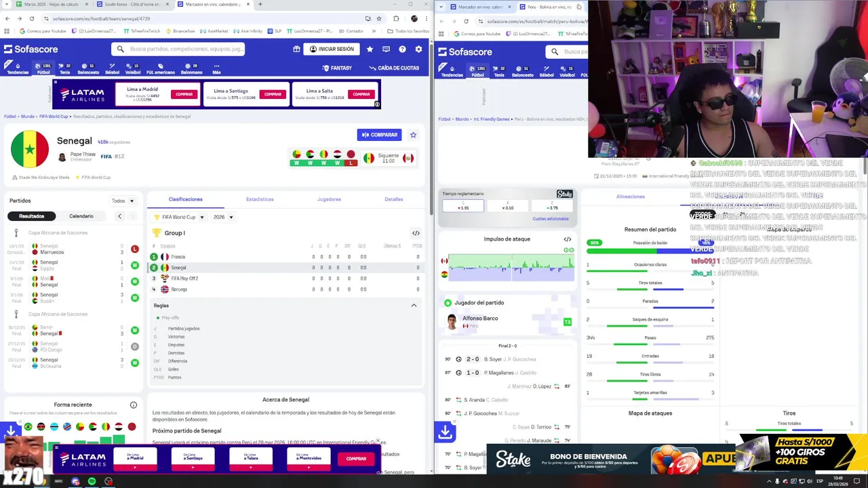Switch to Detalles tab

(x=394, y=199)
